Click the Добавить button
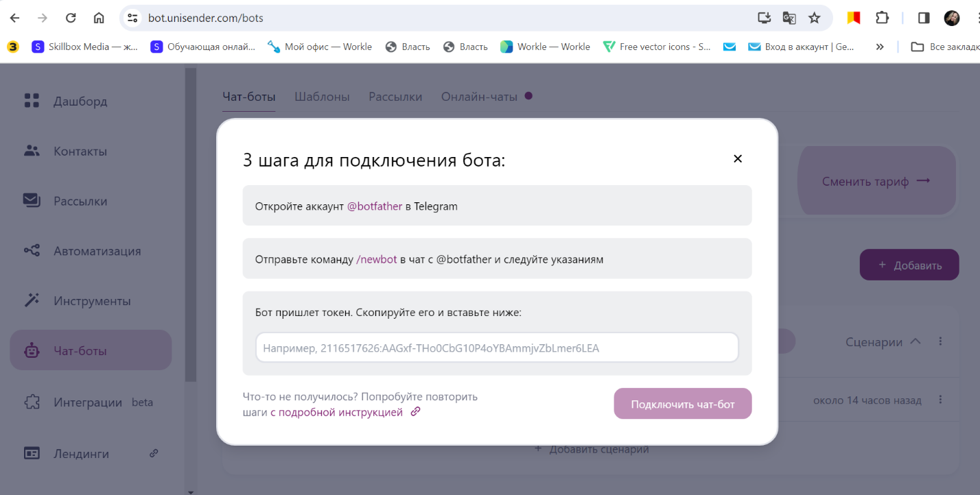The image size is (980, 495). [x=909, y=265]
